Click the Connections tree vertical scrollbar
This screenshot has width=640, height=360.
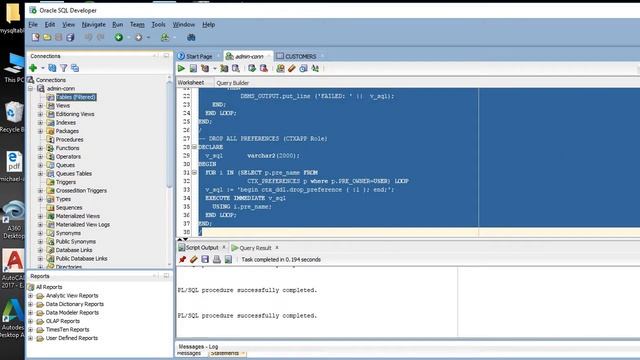169,135
